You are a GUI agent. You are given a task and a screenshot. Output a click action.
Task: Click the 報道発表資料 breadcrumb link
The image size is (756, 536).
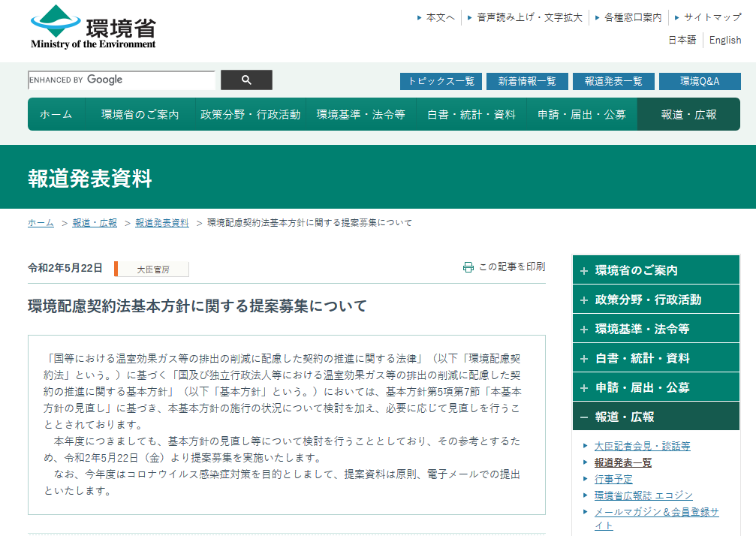pyautogui.click(x=162, y=223)
